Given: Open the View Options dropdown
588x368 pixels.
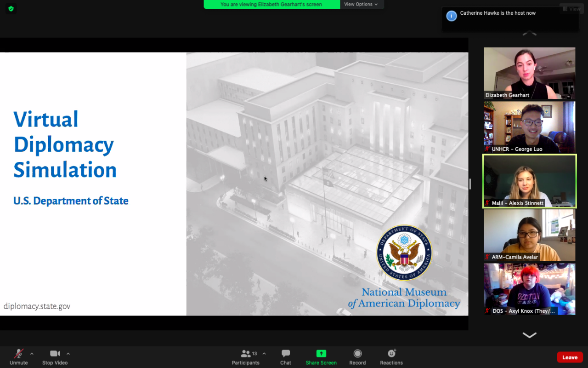Looking at the screenshot, I should pyautogui.click(x=362, y=4).
